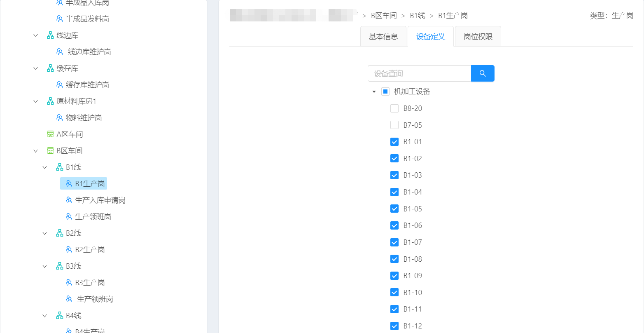This screenshot has width=644, height=333.
Task: Uncheck the B1-09 device checkbox
Action: pos(394,276)
